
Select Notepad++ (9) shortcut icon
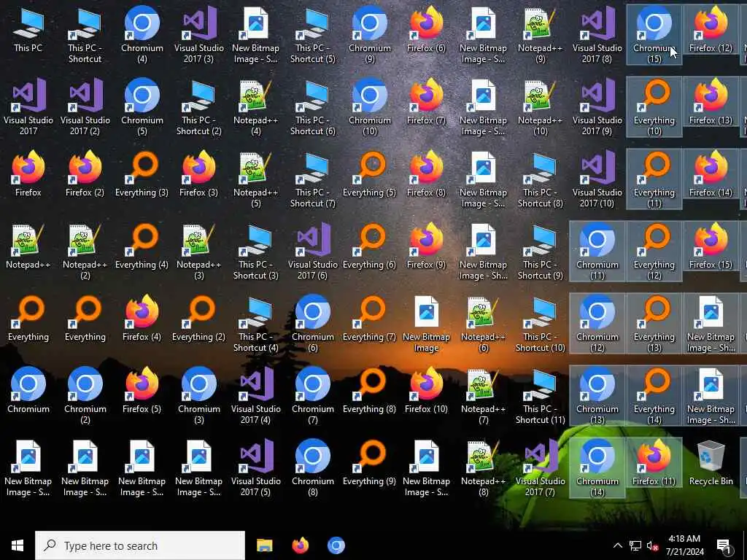pyautogui.click(x=541, y=35)
